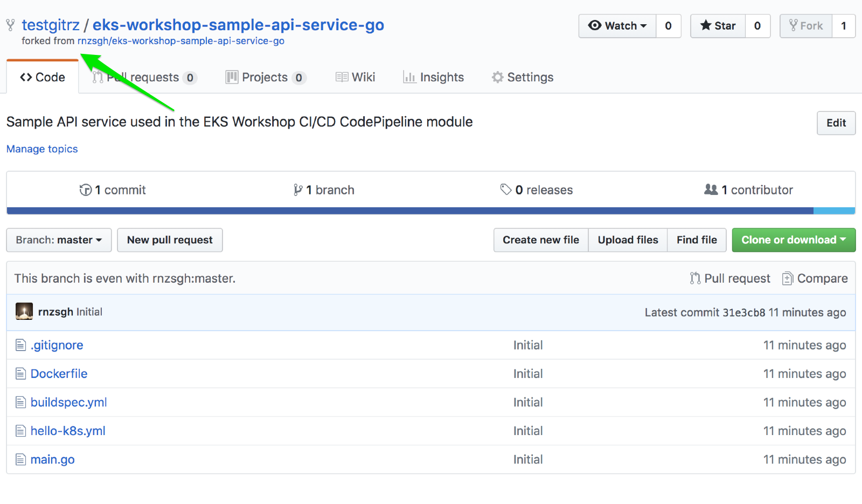Click the Settings gear tab
Image resolution: width=862 pixels, height=504 pixels.
coord(522,77)
